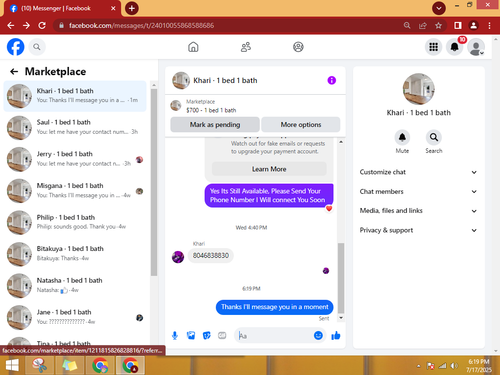The height and width of the screenshot is (375, 500).
Task: Open the volume icon in system tray
Action: click(x=454, y=366)
